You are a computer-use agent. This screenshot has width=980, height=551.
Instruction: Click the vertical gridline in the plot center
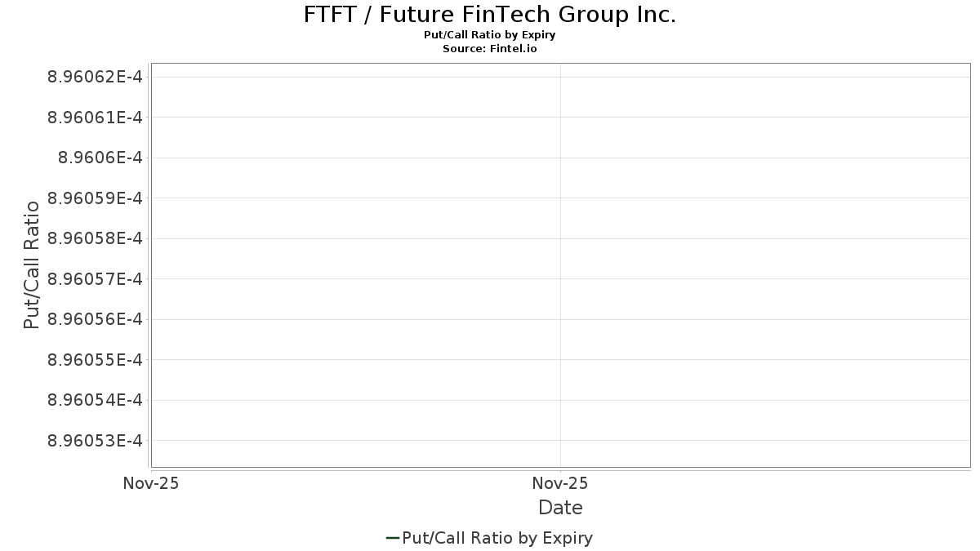[560, 265]
